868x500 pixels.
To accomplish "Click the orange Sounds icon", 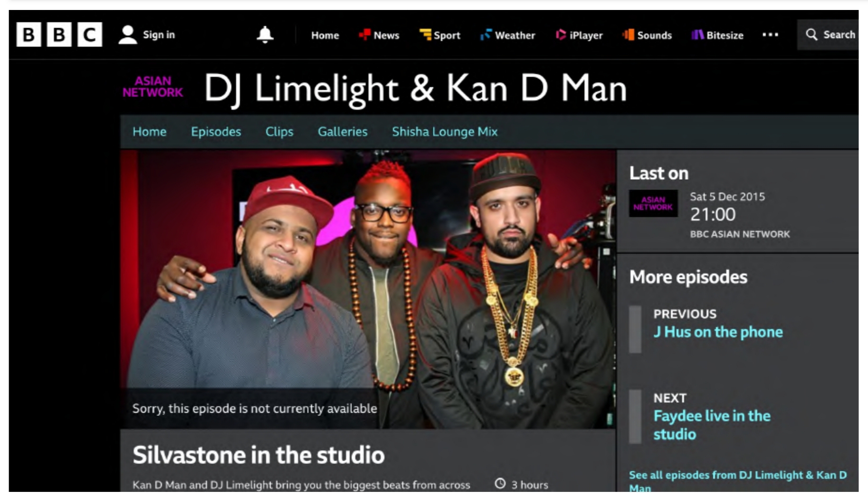I will click(628, 35).
